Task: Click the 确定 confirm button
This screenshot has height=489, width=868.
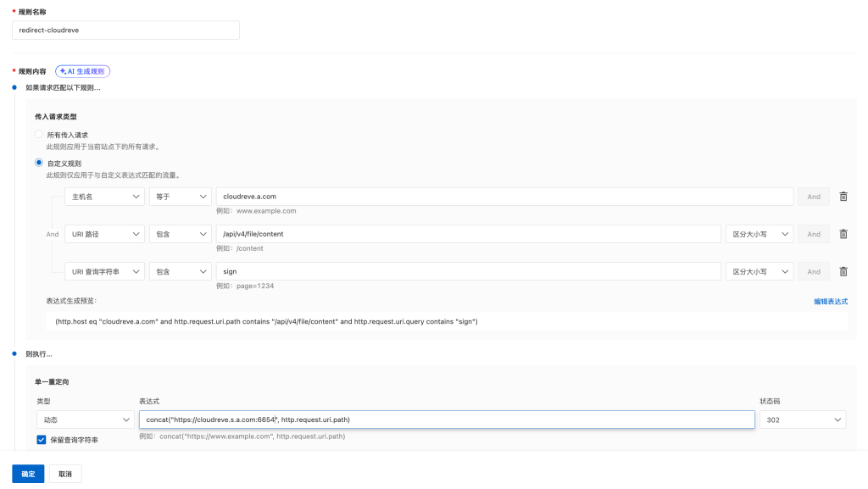Action: pyautogui.click(x=28, y=474)
